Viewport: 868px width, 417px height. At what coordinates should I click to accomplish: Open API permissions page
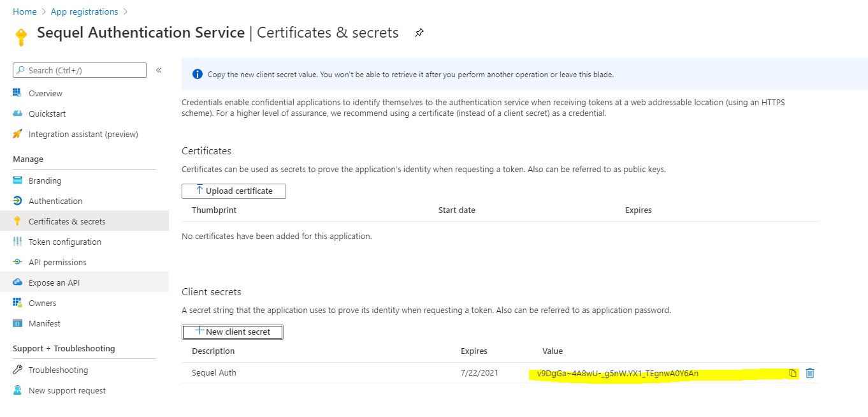click(x=57, y=262)
